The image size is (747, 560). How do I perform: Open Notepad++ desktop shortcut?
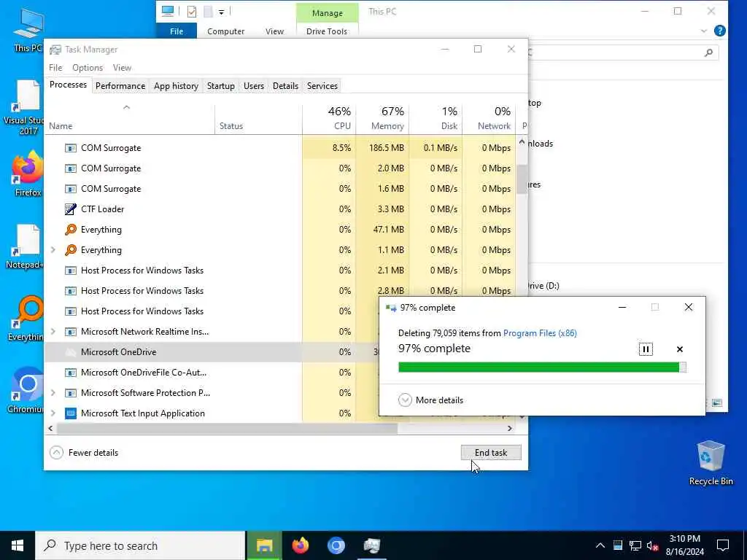point(25,246)
